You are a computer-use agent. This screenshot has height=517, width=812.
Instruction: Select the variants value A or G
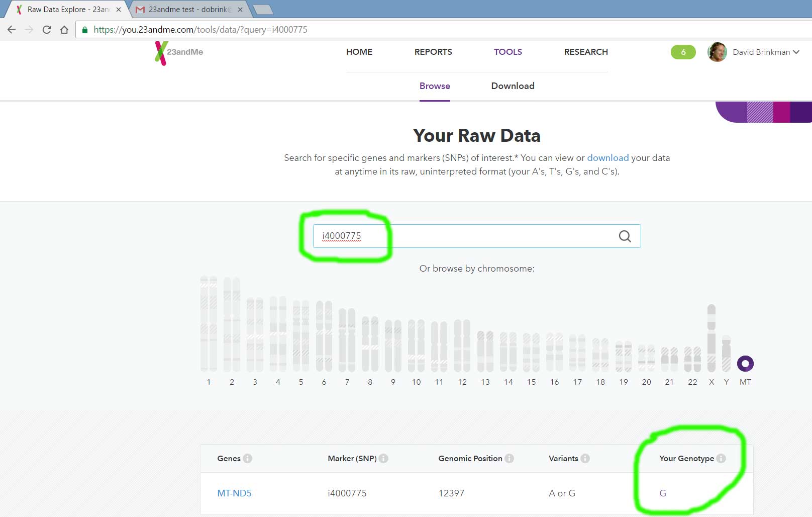[562, 493]
